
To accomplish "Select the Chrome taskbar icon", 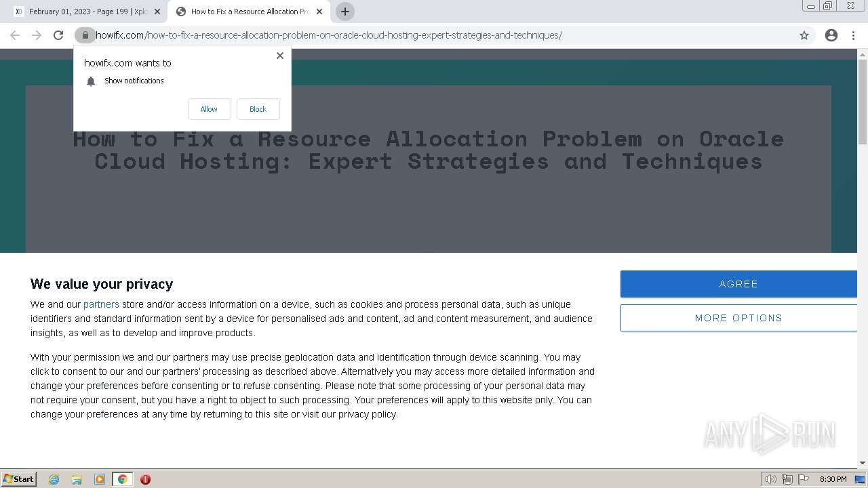I will click(x=122, y=479).
